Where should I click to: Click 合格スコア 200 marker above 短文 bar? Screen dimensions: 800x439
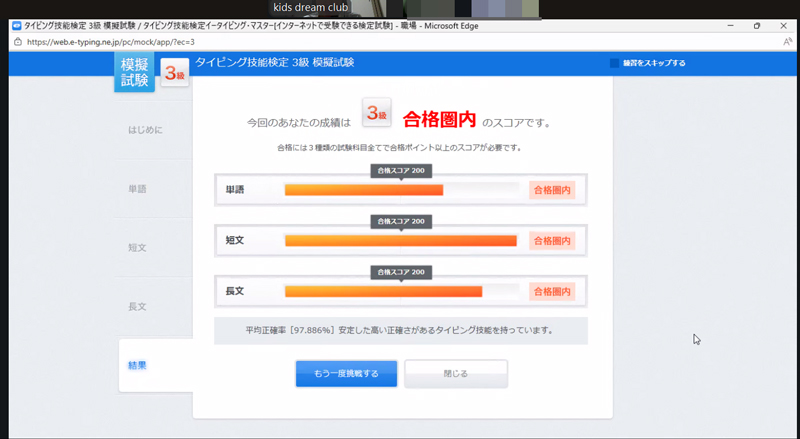pyautogui.click(x=401, y=222)
